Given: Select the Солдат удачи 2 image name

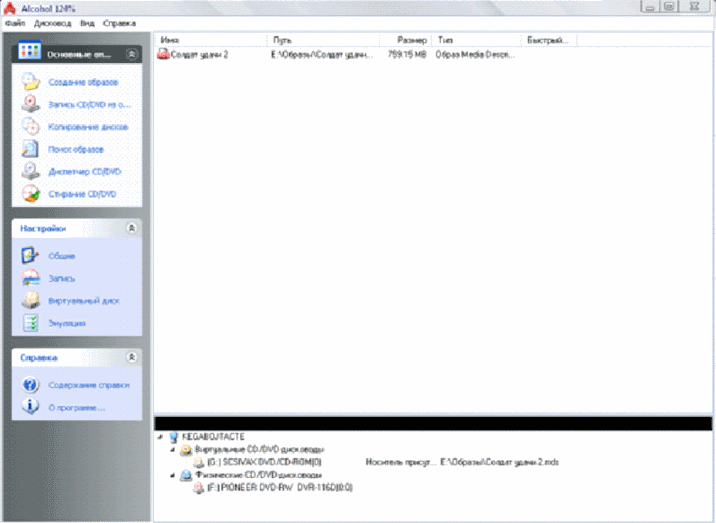Looking at the screenshot, I should coord(199,55).
